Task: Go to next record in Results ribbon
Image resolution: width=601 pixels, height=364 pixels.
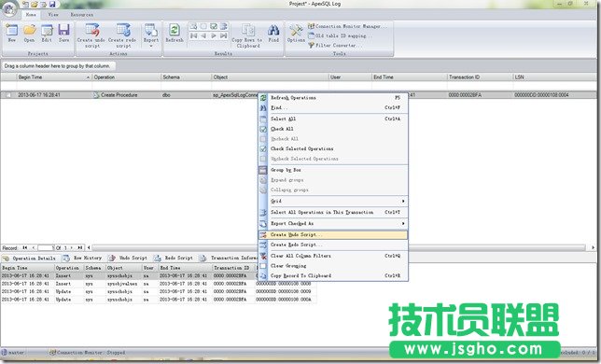Action: point(214,35)
